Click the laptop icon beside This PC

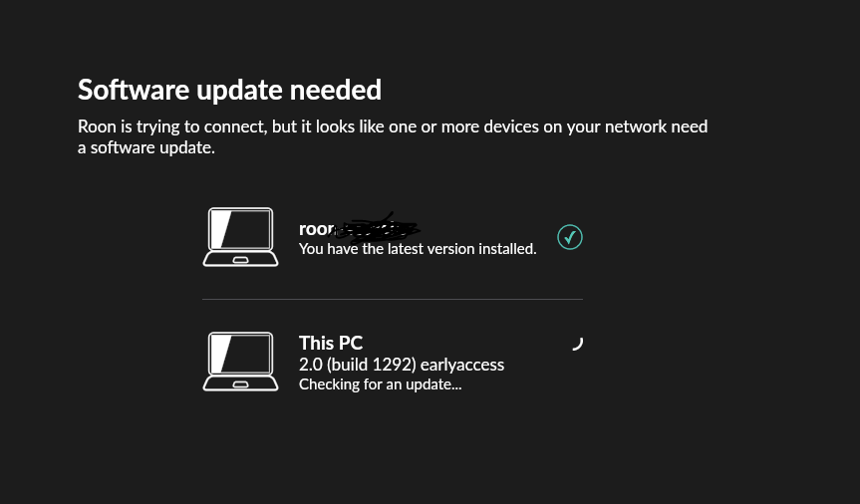(240, 362)
